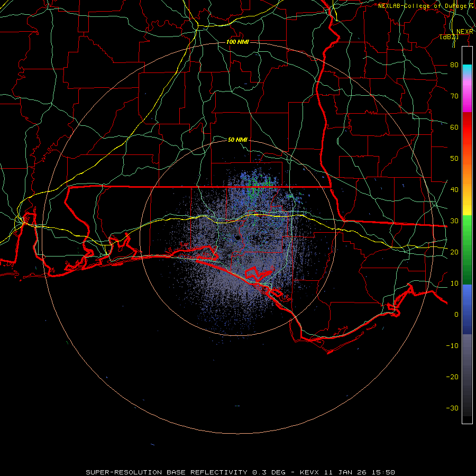Click the 100 NMI range ring label

[237, 42]
